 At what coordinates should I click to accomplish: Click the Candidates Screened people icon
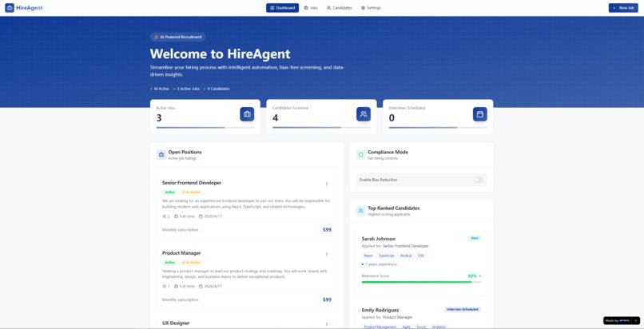364,114
